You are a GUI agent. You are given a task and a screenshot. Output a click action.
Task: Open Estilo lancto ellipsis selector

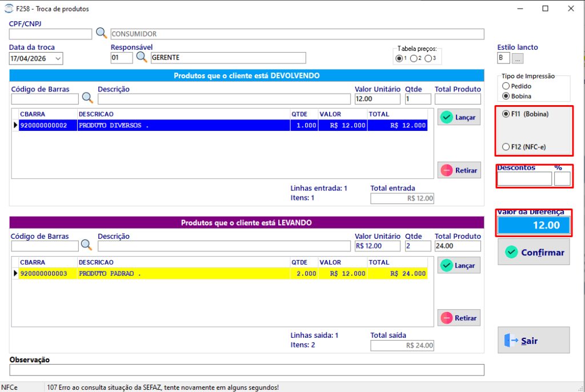(518, 58)
